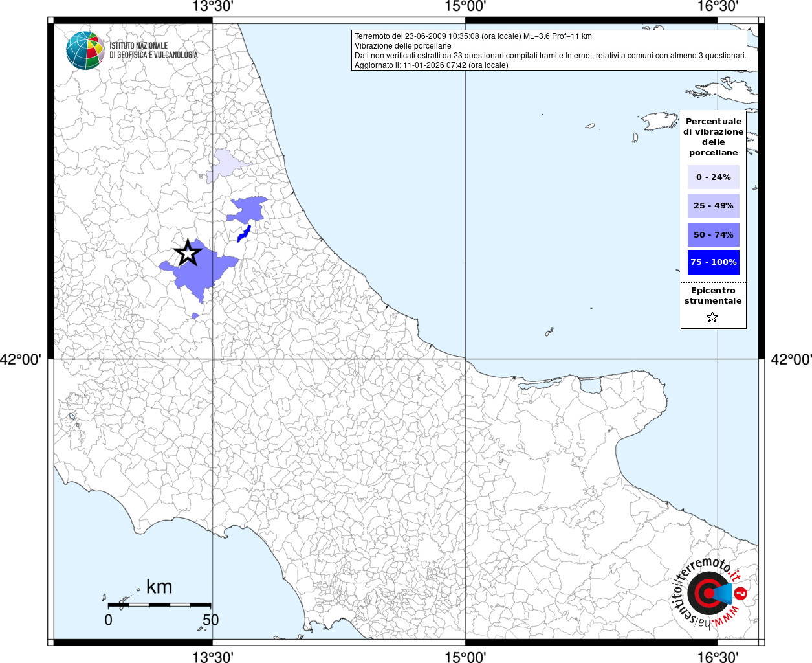Click the small star symbol in the legend
812x663 pixels.
click(712, 317)
